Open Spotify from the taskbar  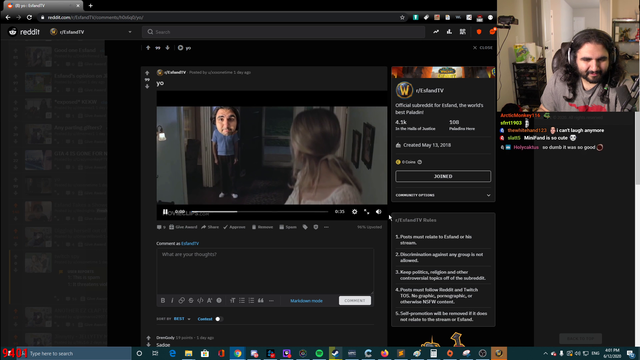pyautogui.click(x=319, y=353)
